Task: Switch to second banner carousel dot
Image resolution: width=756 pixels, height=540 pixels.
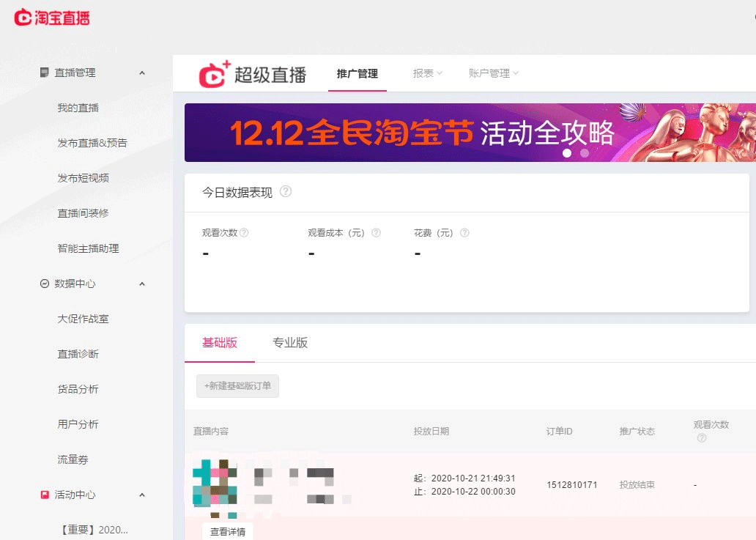Action: pyautogui.click(x=584, y=153)
